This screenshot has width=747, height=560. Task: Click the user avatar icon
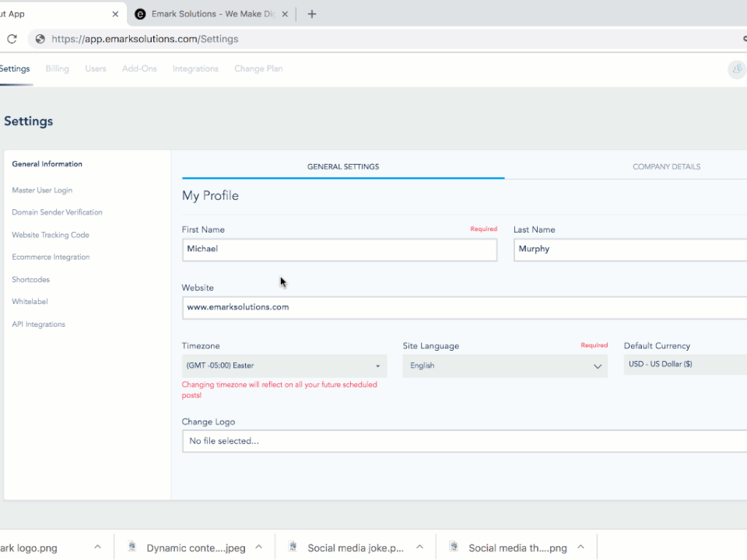(x=736, y=69)
